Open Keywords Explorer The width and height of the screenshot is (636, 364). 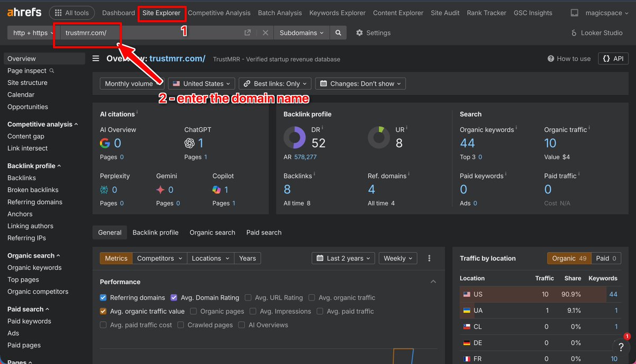(337, 13)
